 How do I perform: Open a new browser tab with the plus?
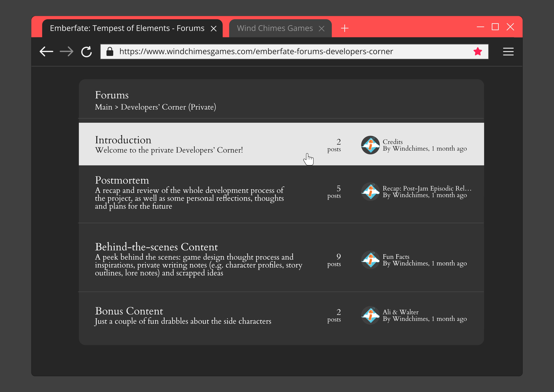pyautogui.click(x=345, y=28)
